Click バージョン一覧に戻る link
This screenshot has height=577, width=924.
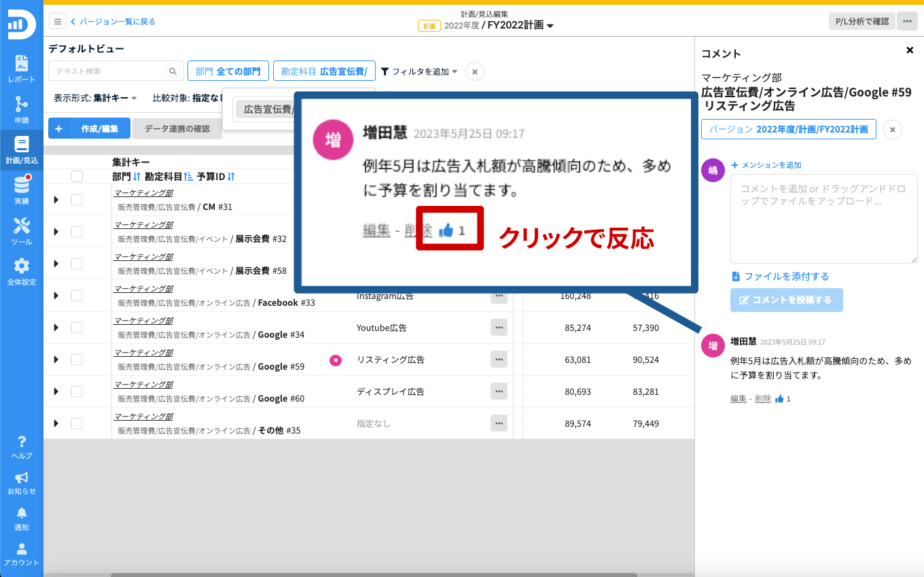113,22
